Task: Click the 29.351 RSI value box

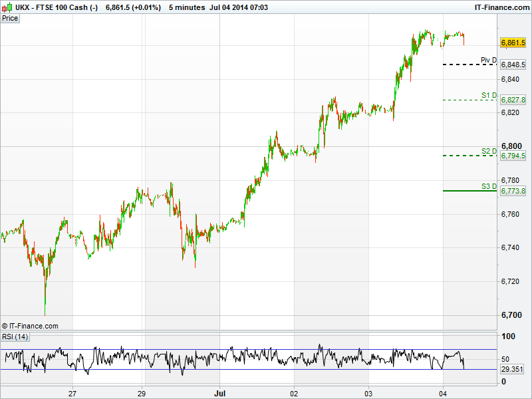Action: click(x=511, y=368)
